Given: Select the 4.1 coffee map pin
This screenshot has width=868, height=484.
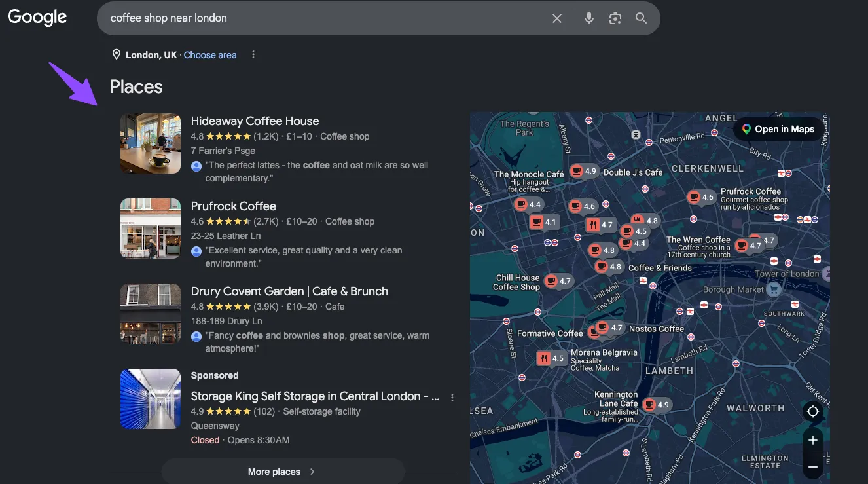Looking at the screenshot, I should (543, 223).
